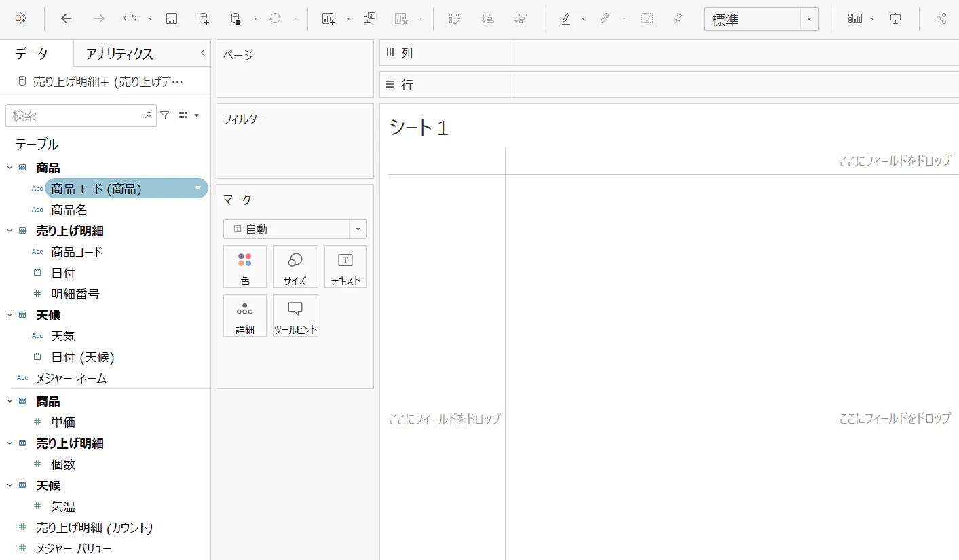Click the data source cylinder icon beside 売り上げ明細+
Image resolution: width=959 pixels, height=560 pixels.
coord(22,81)
